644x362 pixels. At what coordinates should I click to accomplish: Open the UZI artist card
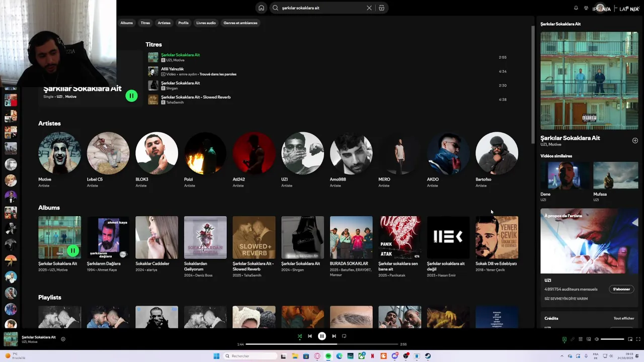coord(302,160)
